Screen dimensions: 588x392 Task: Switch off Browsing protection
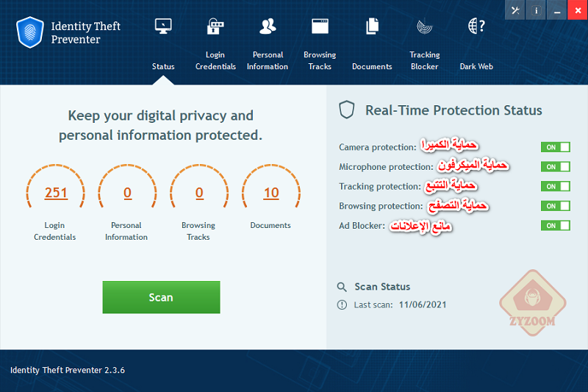pyautogui.click(x=556, y=206)
